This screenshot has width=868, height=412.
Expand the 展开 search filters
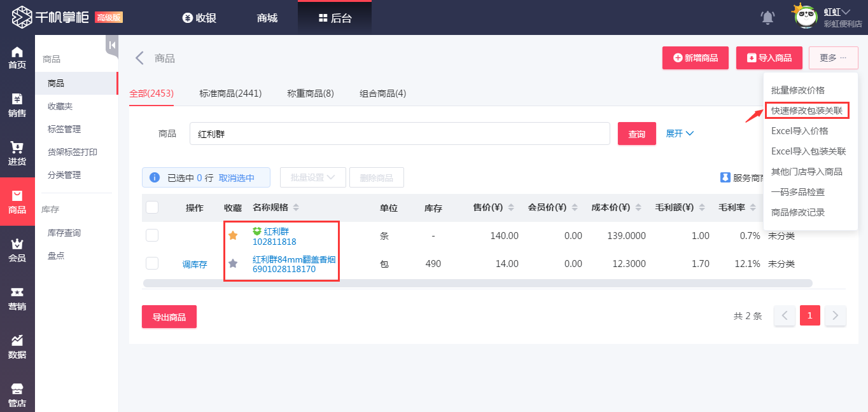click(x=680, y=134)
